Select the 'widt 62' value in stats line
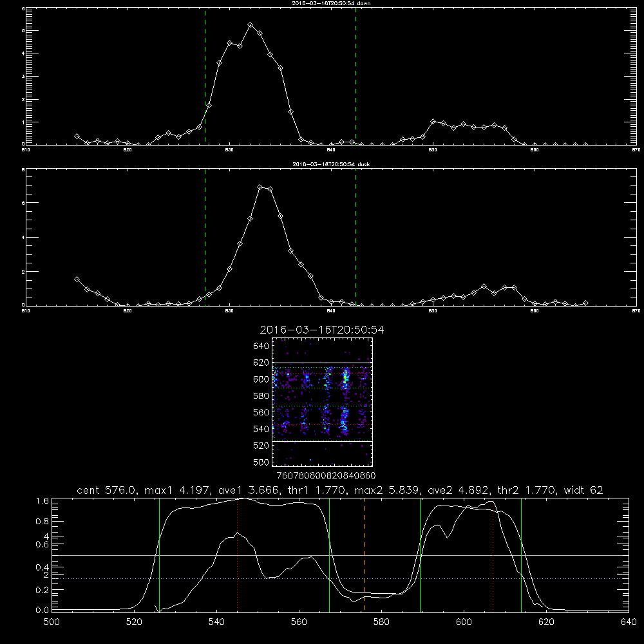This screenshot has width=644, height=644. click(x=583, y=490)
